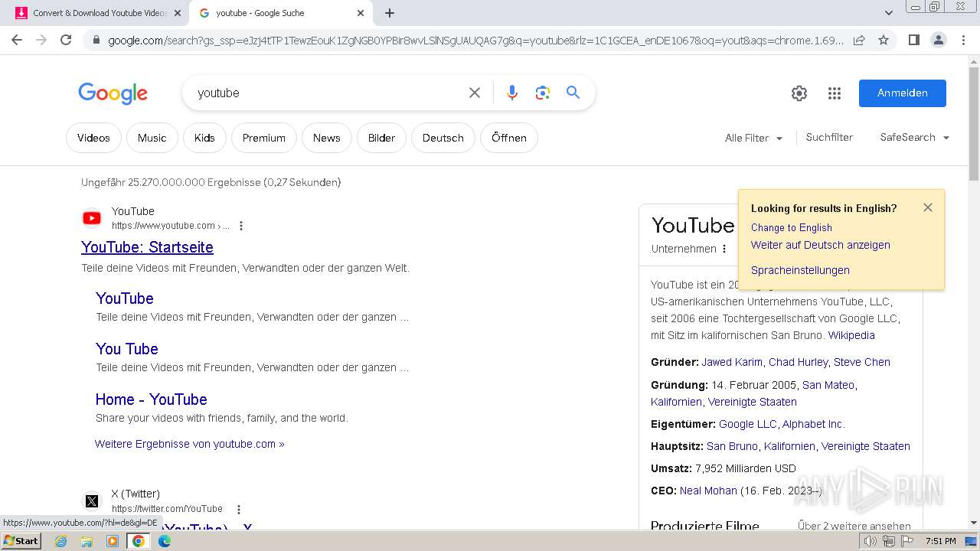980x551 pixels.
Task: Click Change to English link
Action: tap(791, 227)
